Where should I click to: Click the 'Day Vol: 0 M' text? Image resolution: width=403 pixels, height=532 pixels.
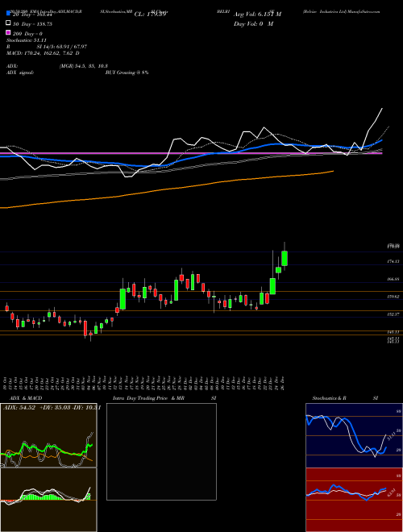coord(253,23)
